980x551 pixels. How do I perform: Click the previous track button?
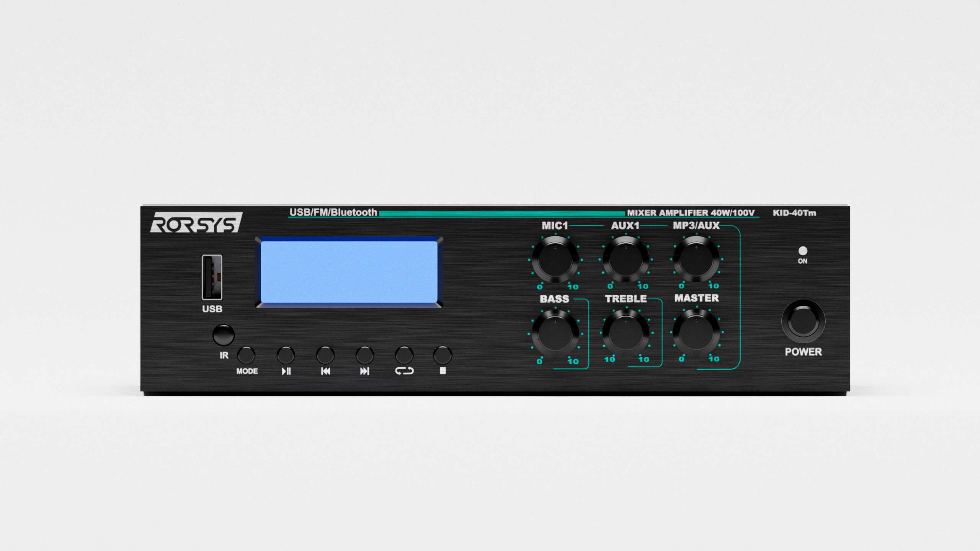[325, 355]
